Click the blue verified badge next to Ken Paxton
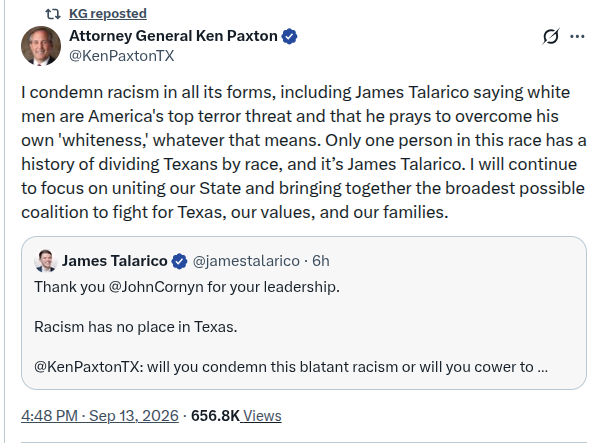The image size is (600, 443). pyautogui.click(x=289, y=36)
